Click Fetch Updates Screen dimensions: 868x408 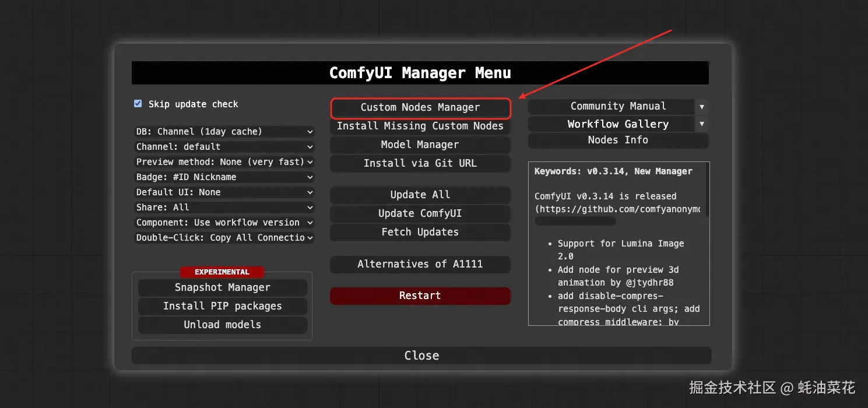coord(420,232)
